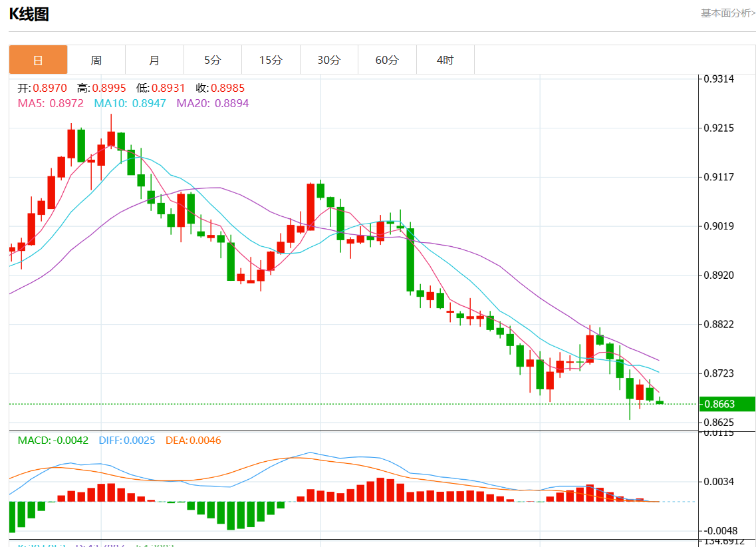
Task: Click the 0.9117 price axis label
Action: coord(719,177)
